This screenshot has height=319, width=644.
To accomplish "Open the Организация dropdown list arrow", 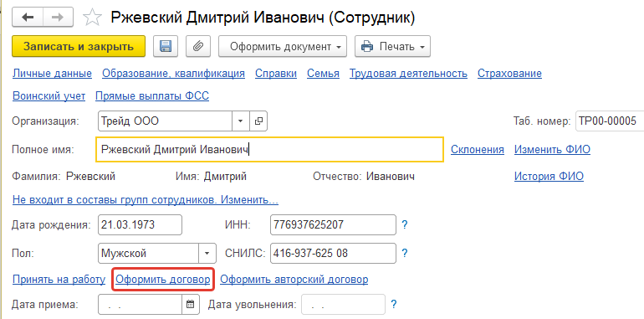I will coord(241,121).
